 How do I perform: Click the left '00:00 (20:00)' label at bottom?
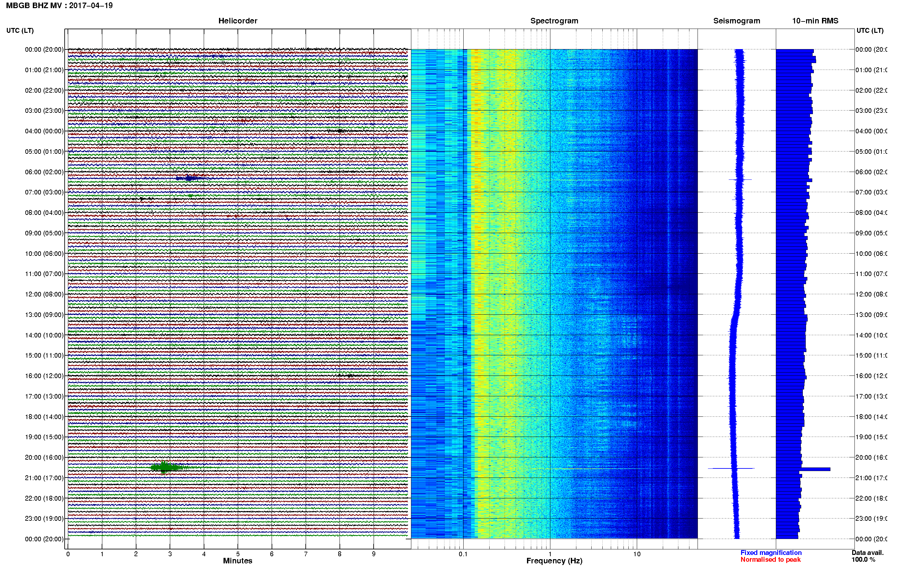44,539
